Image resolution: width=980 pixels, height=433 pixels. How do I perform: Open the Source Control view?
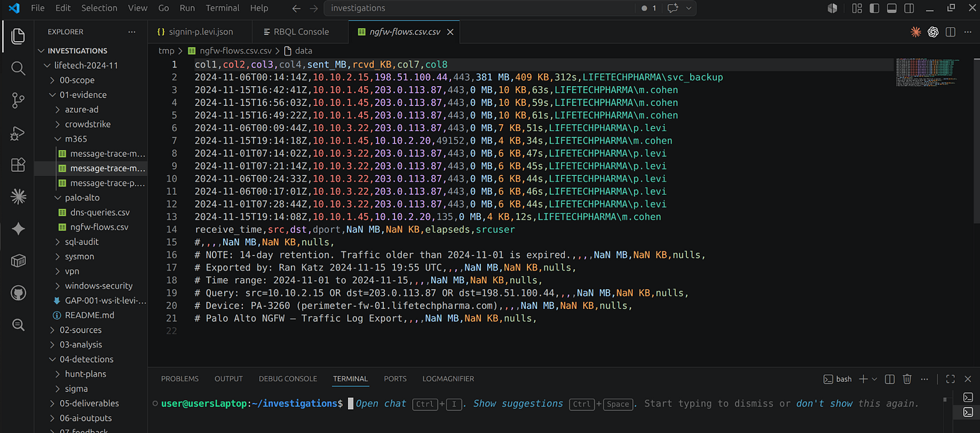[18, 100]
